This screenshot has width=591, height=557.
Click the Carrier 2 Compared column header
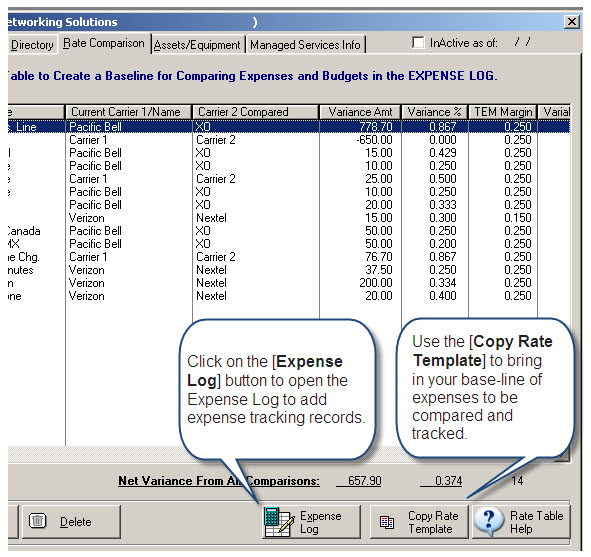click(255, 112)
